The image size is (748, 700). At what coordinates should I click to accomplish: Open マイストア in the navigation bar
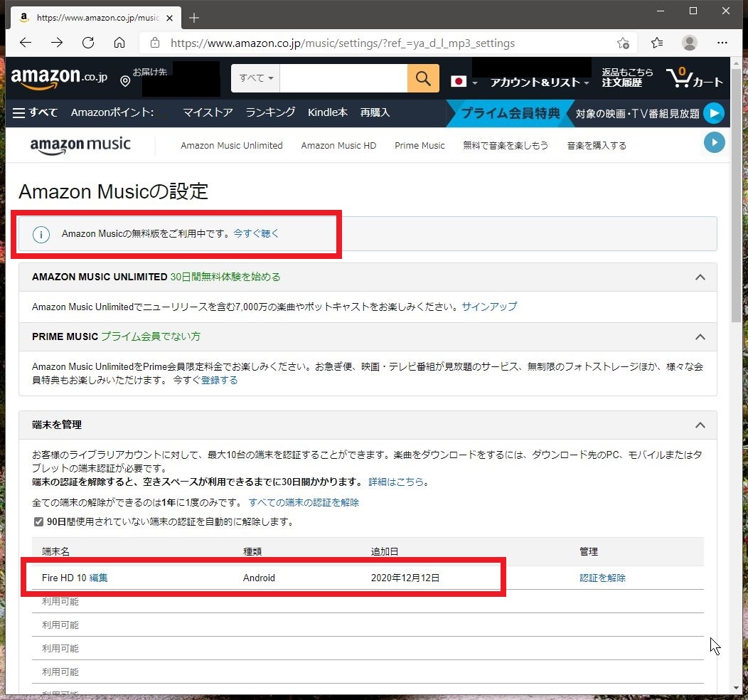coord(208,112)
